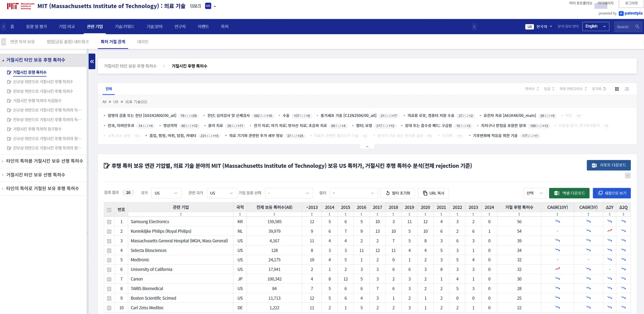Click the sort arrows under 관련 기업 column

[x=181, y=214]
